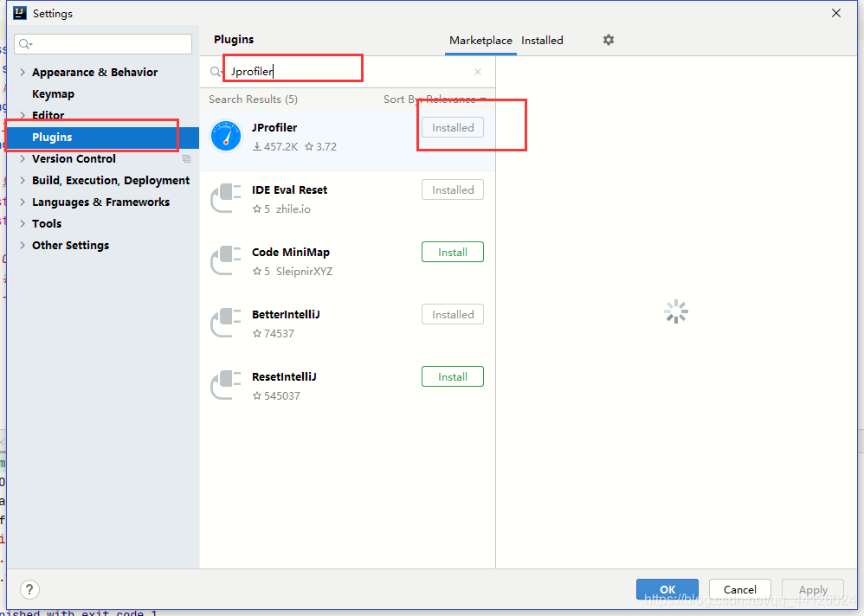Confirm settings with OK button

[x=667, y=589]
